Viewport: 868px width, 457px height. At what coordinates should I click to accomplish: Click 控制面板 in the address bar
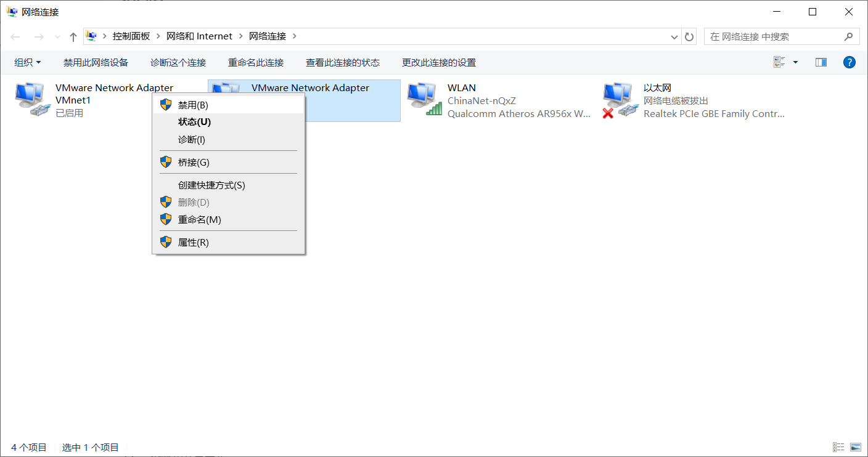point(131,36)
